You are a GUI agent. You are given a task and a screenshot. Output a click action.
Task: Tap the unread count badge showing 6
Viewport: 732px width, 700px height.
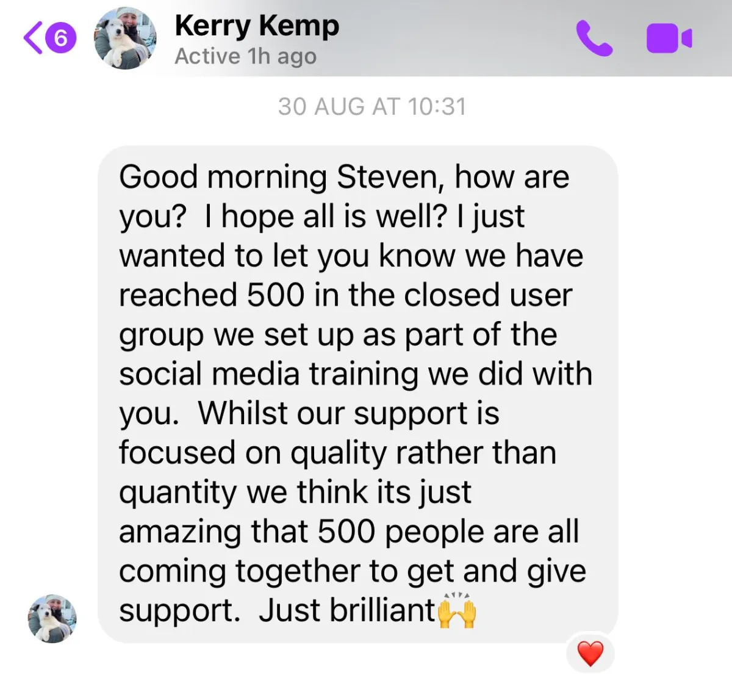pos(60,38)
